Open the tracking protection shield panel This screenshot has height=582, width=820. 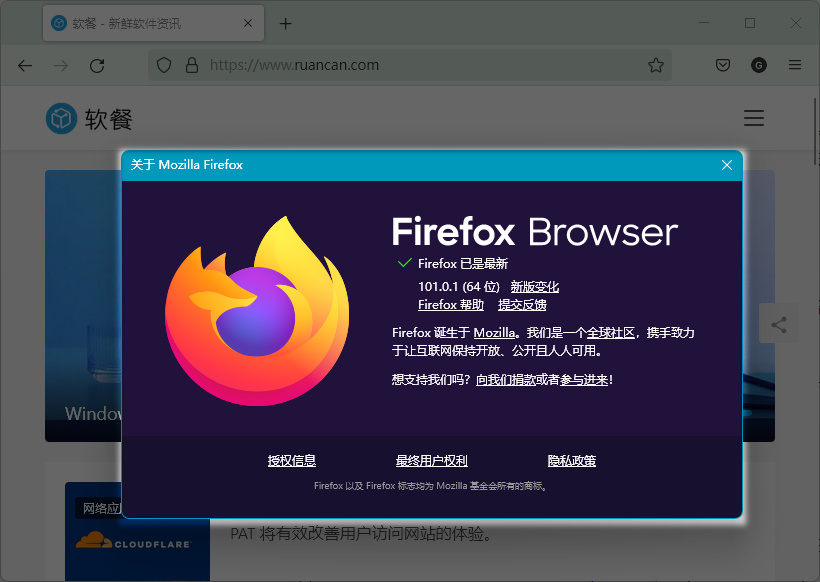[163, 65]
